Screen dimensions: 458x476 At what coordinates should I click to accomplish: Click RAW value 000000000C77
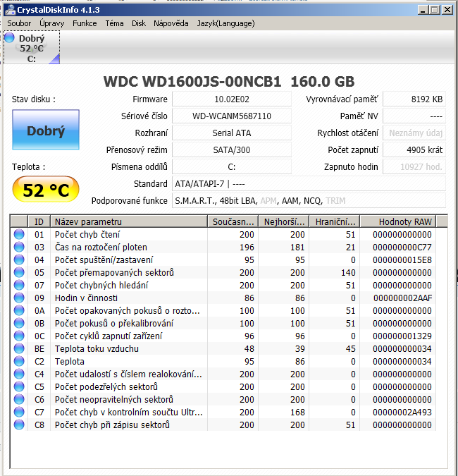point(402,247)
